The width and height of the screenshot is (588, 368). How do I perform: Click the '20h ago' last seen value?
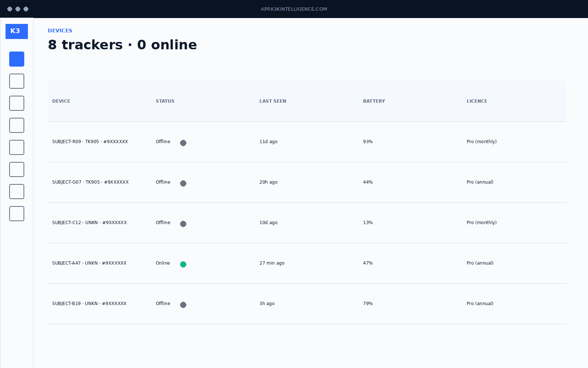pos(268,182)
